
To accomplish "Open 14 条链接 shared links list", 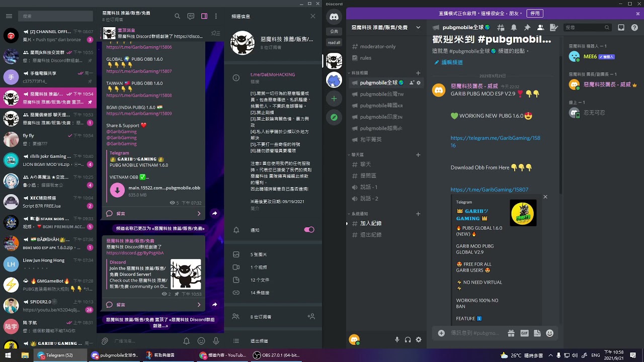I will (x=273, y=293).
